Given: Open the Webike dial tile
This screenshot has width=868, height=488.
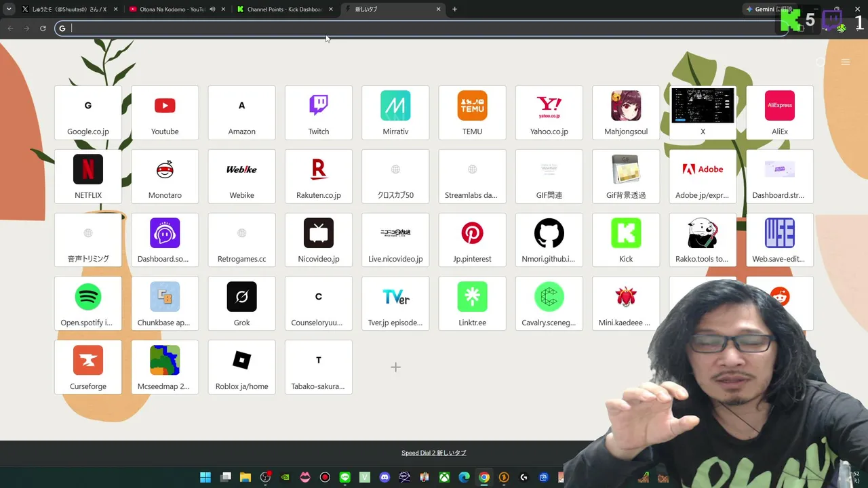Looking at the screenshot, I should click(x=241, y=176).
